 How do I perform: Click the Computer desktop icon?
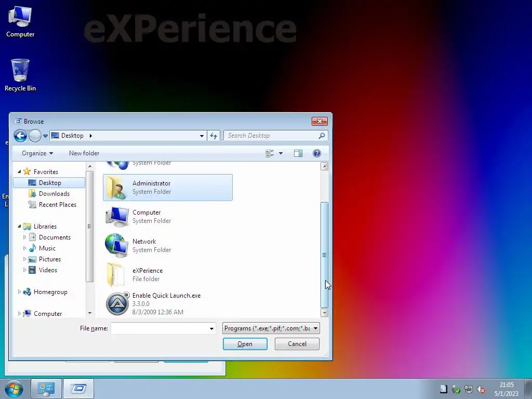tap(20, 22)
